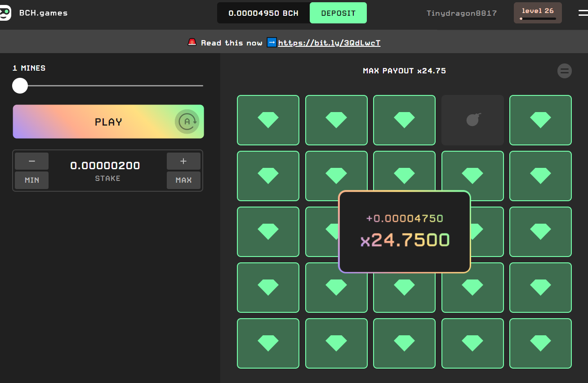The width and height of the screenshot is (588, 383).
Task: Decrease the stake with the minus button
Action: pyautogui.click(x=31, y=161)
